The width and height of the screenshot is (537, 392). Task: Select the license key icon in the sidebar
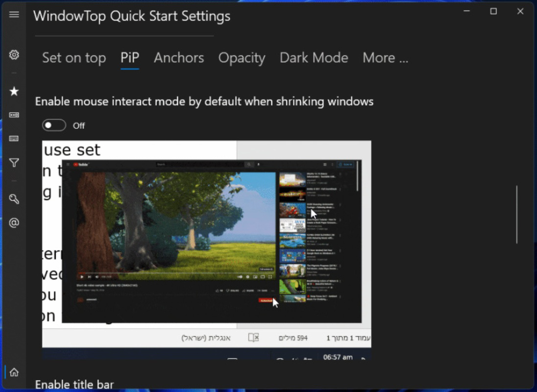pyautogui.click(x=14, y=199)
